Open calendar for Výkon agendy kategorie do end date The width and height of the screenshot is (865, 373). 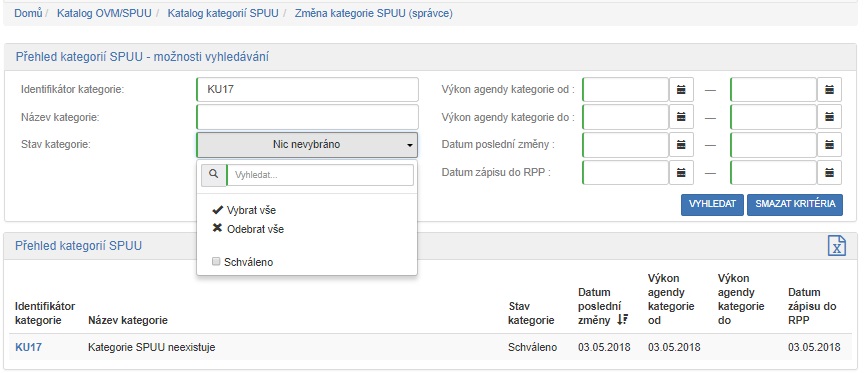pos(829,117)
